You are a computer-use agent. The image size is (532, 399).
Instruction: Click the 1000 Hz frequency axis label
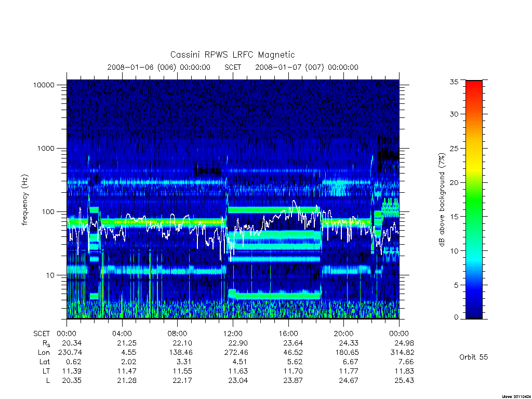tap(46, 148)
